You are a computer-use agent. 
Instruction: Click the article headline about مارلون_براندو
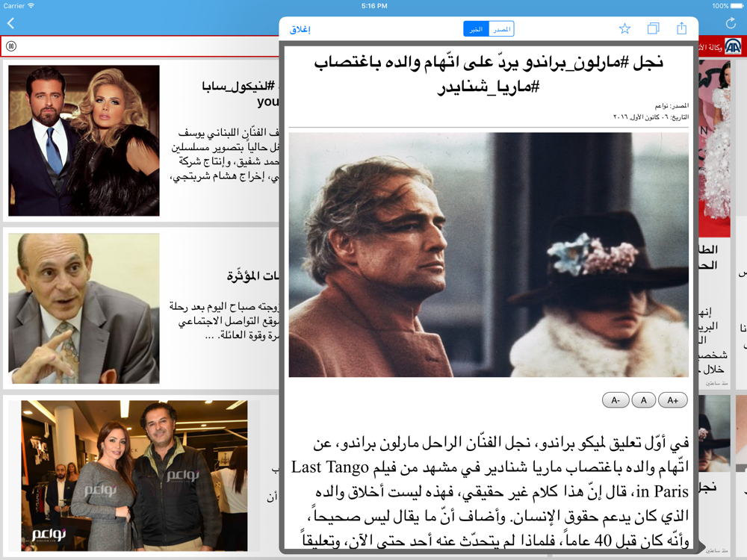point(489,75)
